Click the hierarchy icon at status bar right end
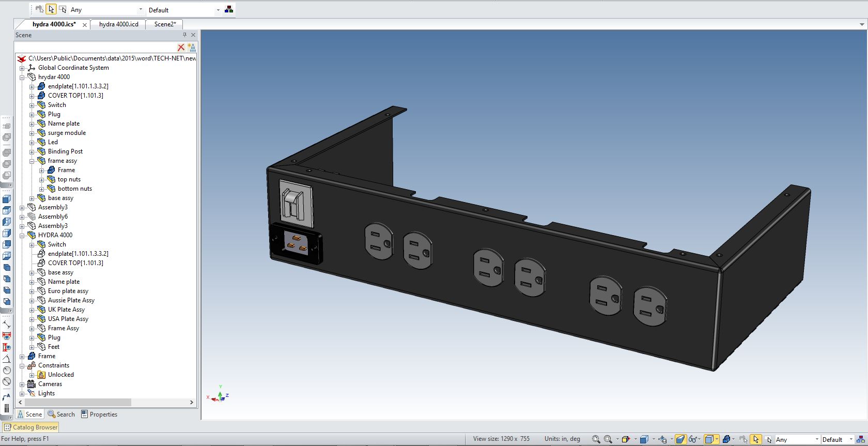 coord(861,439)
